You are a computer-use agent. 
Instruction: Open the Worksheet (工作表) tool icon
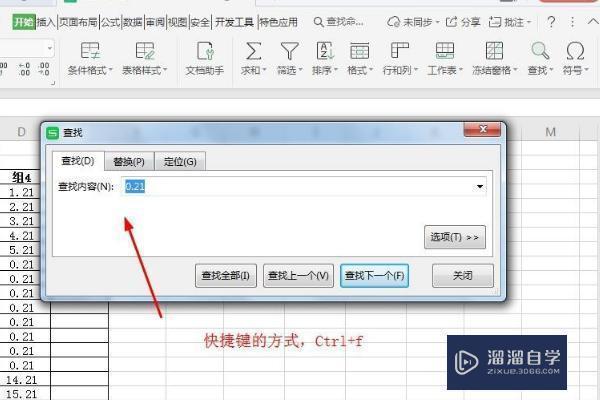445,51
